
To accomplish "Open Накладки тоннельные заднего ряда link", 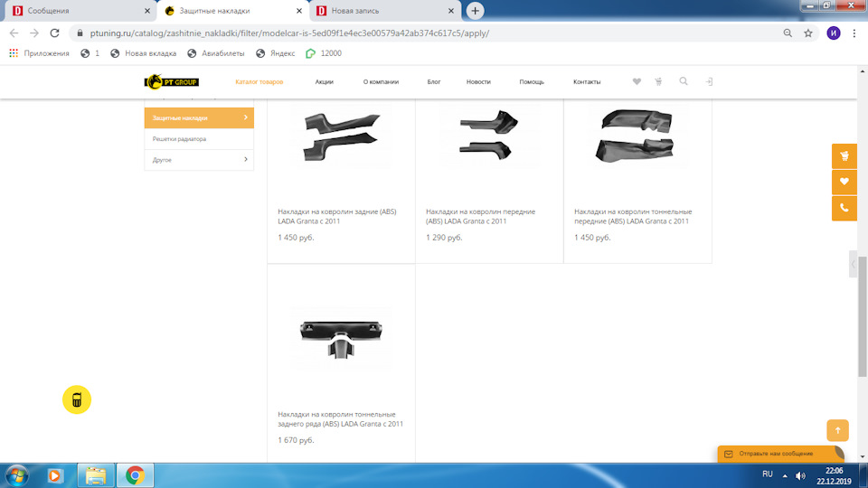I will pos(341,418).
